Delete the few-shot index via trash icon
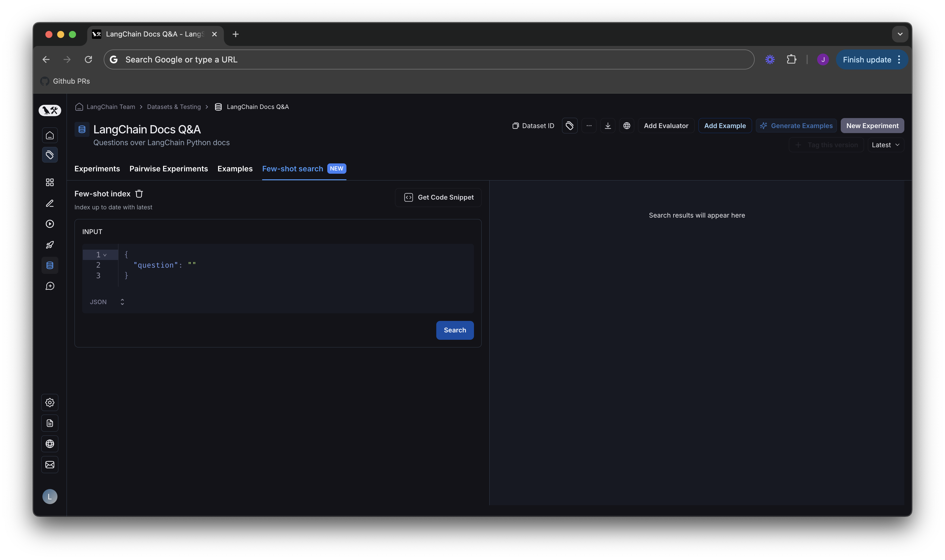 (139, 193)
